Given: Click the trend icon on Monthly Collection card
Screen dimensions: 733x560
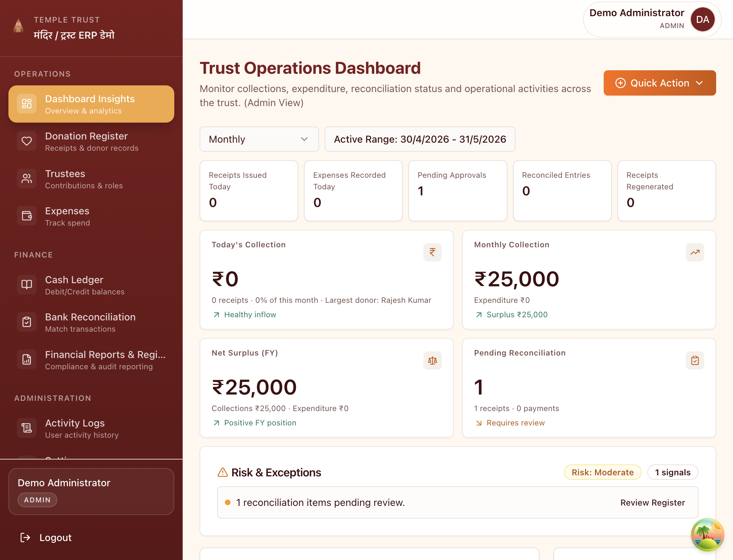Looking at the screenshot, I should 695,252.
